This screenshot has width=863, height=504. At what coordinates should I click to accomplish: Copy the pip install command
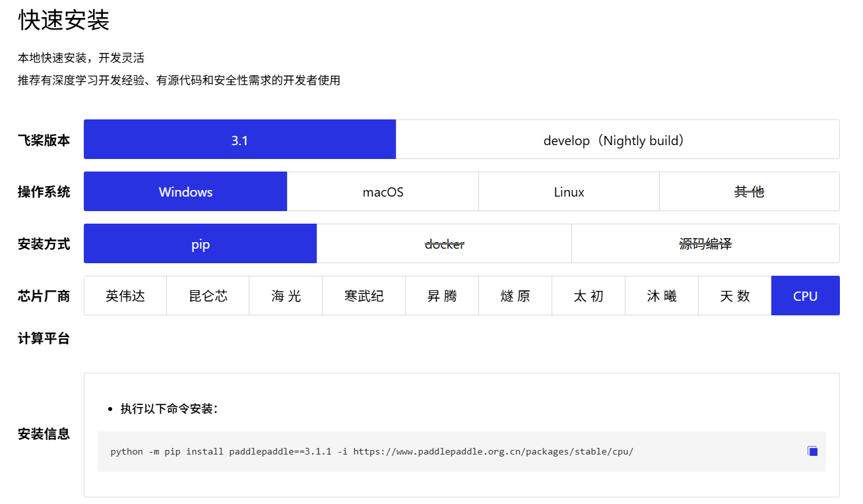(x=813, y=451)
